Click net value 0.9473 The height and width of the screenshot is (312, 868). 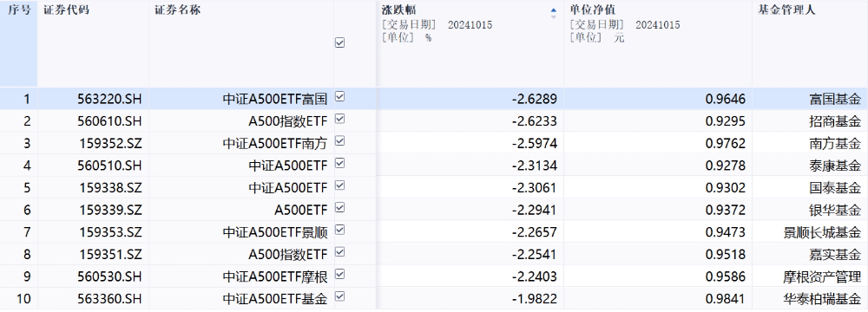(x=725, y=232)
